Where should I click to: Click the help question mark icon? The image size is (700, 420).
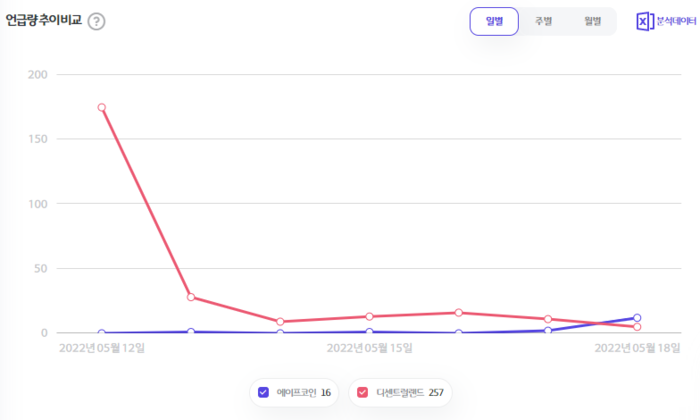pos(96,21)
